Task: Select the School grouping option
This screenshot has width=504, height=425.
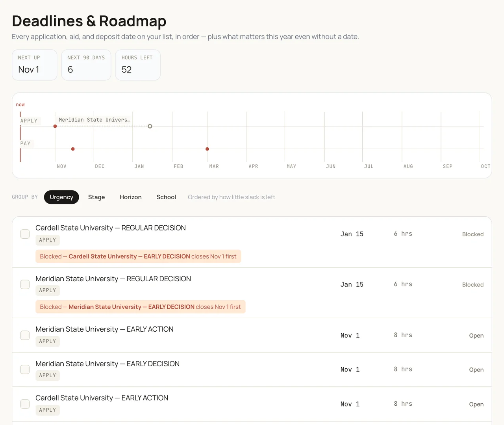Action: 166,197
